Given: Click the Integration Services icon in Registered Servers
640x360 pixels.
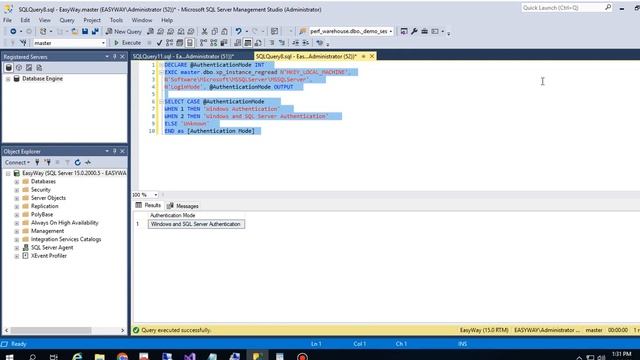Looking at the screenshot, I should (x=39, y=68).
